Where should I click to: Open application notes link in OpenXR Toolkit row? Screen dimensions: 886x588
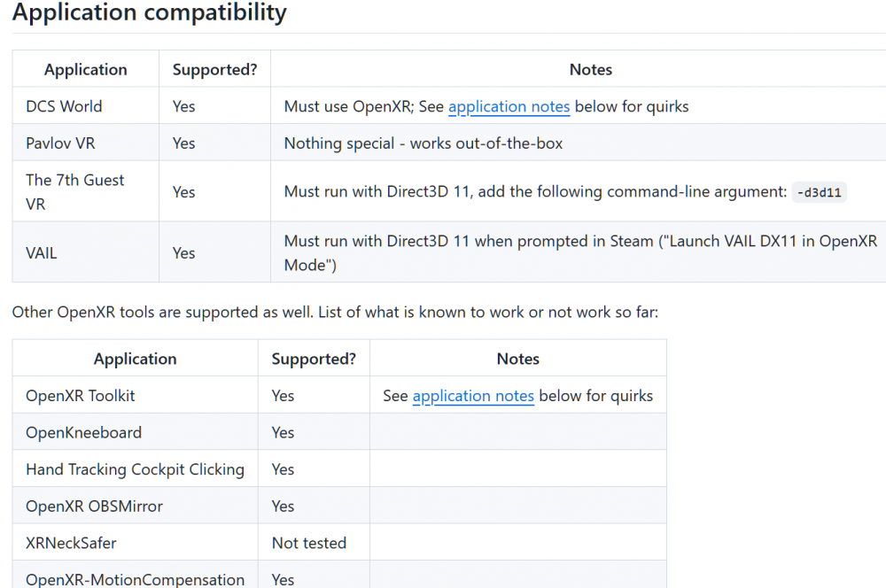click(x=473, y=396)
